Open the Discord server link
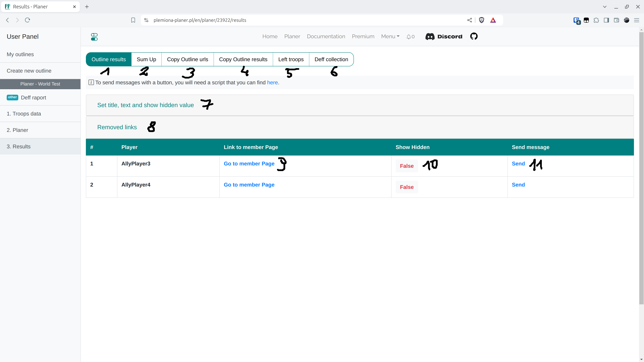Viewport: 644px width, 362px height. pos(444,37)
